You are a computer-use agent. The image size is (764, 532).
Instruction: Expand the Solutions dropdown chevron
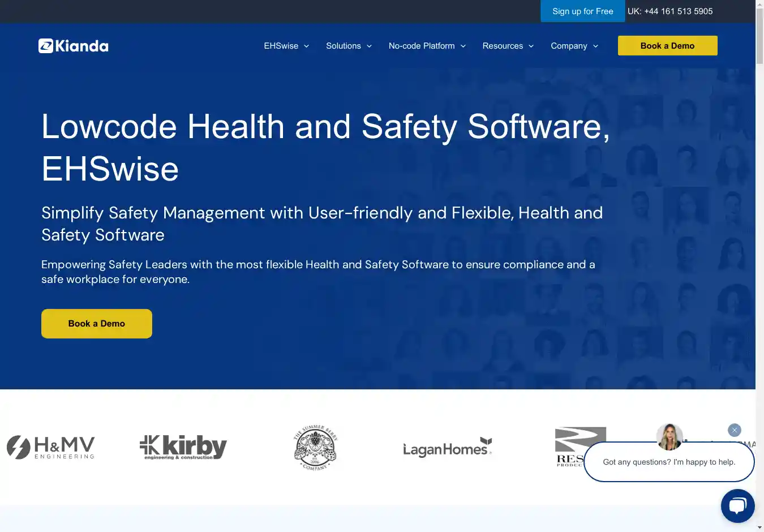[370, 46]
